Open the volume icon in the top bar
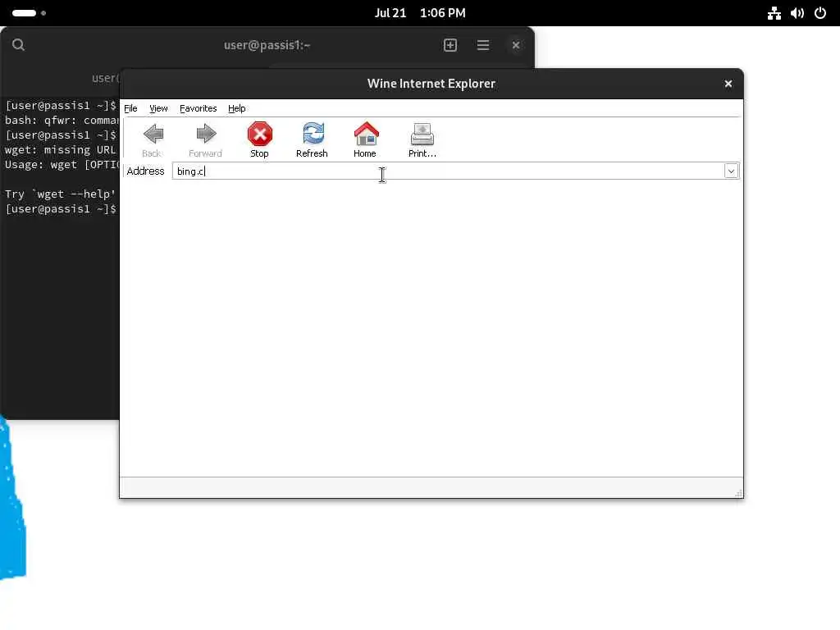This screenshot has height=630, width=840. pos(797,13)
